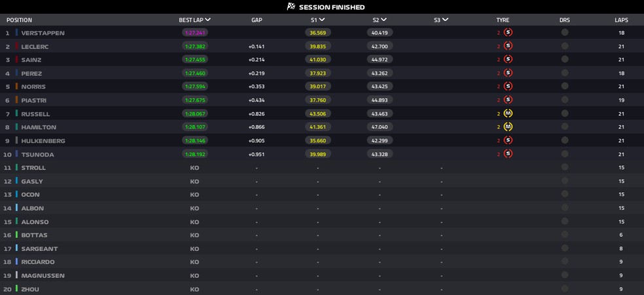The width and height of the screenshot is (644, 295).
Task: Click Verstappen's soft tyre icon
Action: click(x=508, y=32)
